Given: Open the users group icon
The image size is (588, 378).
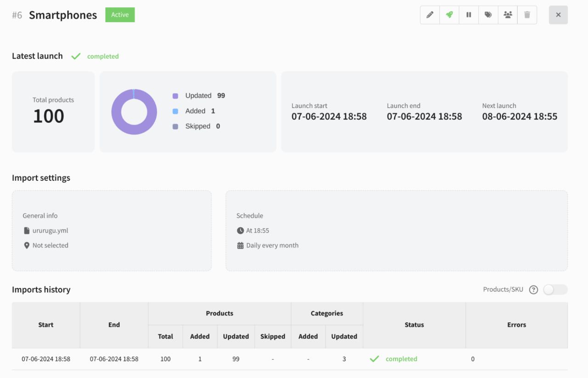Looking at the screenshot, I should pos(508,15).
